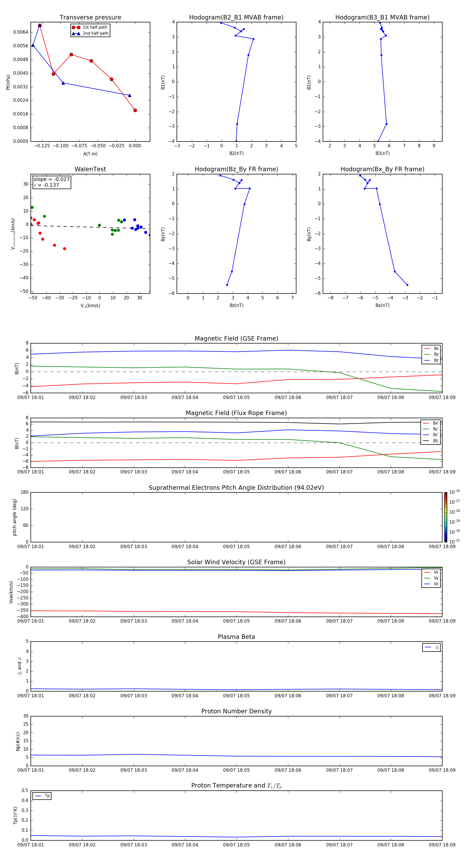Click the 'Magnetic Field (Flux Rope Frame)' title
The height and width of the screenshot is (868, 473).
point(236,413)
